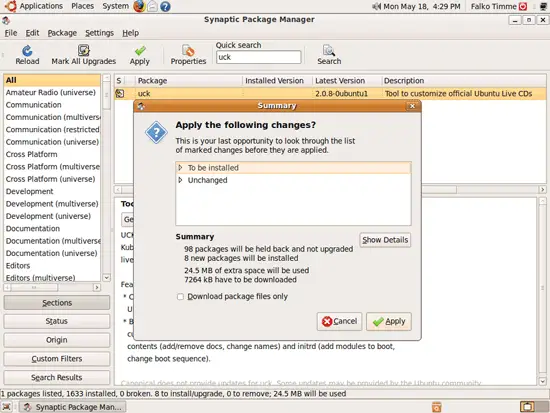Click the Custom Filters button

point(57,359)
